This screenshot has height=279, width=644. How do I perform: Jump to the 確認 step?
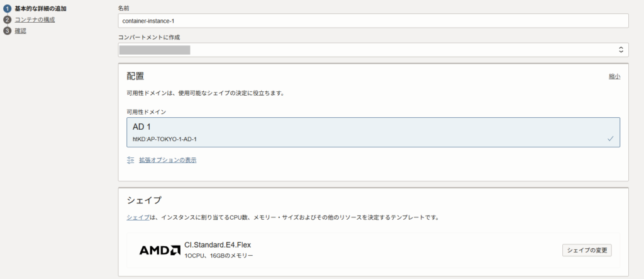21,30
